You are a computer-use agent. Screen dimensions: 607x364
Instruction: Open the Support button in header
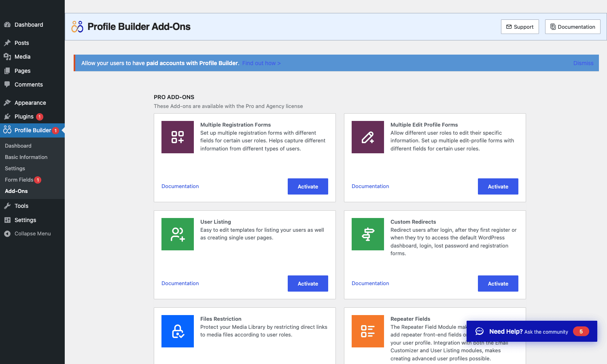click(x=520, y=27)
